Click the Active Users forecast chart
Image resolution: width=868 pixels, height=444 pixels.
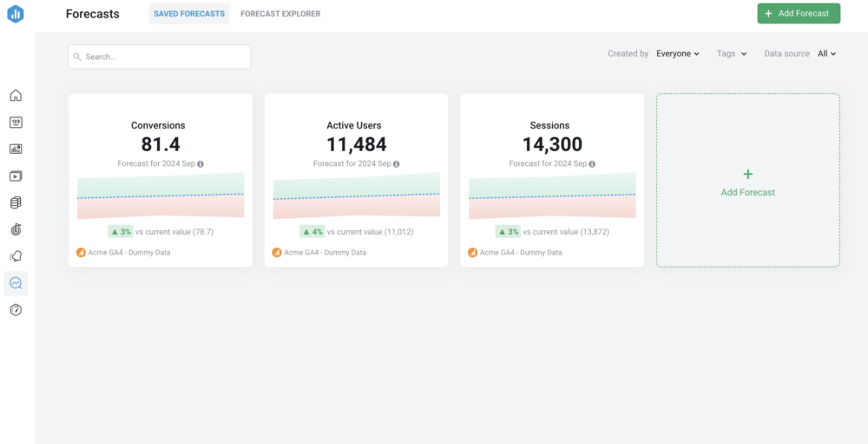pos(357,195)
